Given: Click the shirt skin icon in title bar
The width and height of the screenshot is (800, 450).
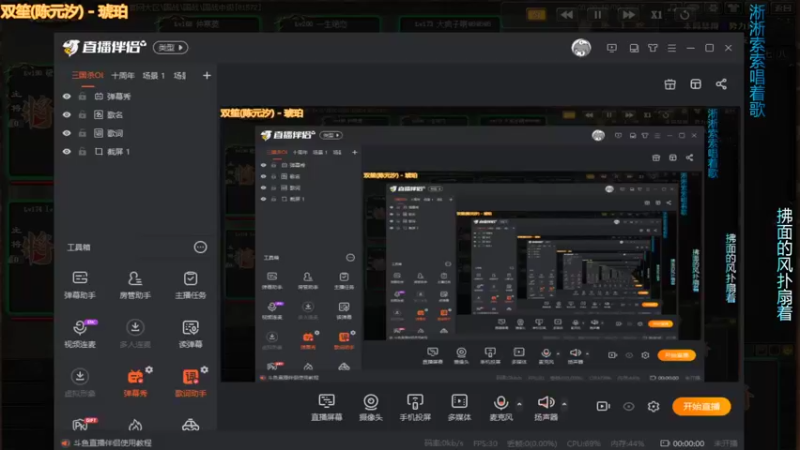Looking at the screenshot, I should tap(653, 48).
